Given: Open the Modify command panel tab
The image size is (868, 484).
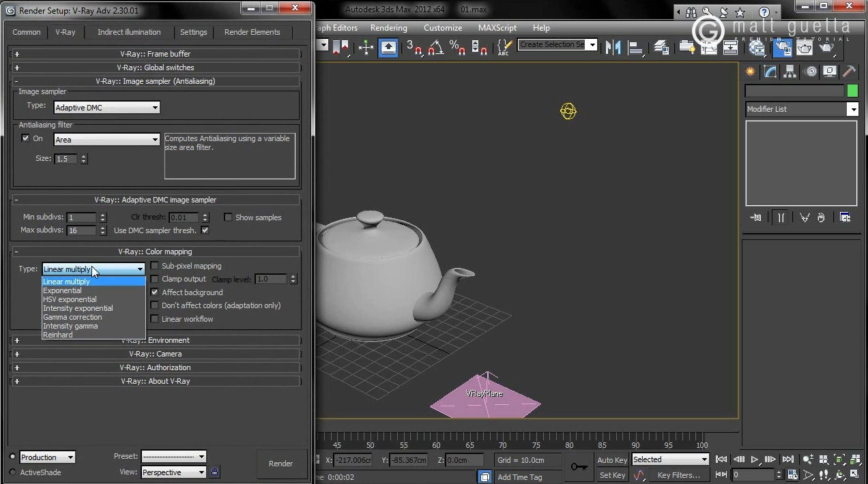Looking at the screenshot, I should click(770, 72).
